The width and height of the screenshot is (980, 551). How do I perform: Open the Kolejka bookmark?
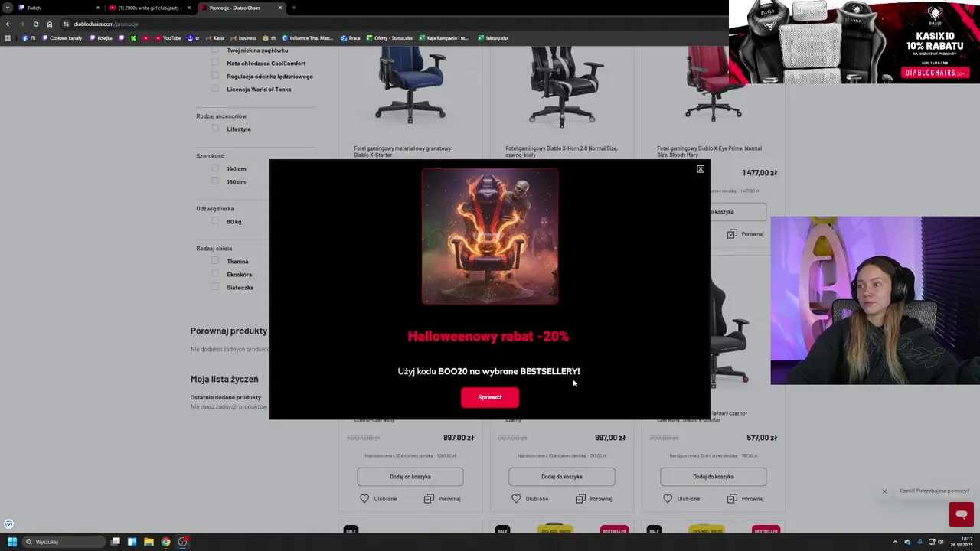click(101, 38)
